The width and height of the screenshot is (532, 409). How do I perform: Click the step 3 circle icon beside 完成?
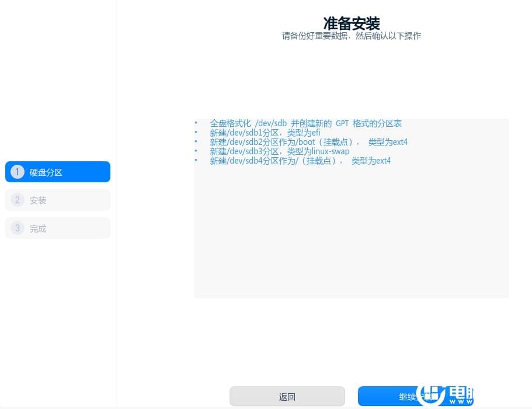click(18, 228)
